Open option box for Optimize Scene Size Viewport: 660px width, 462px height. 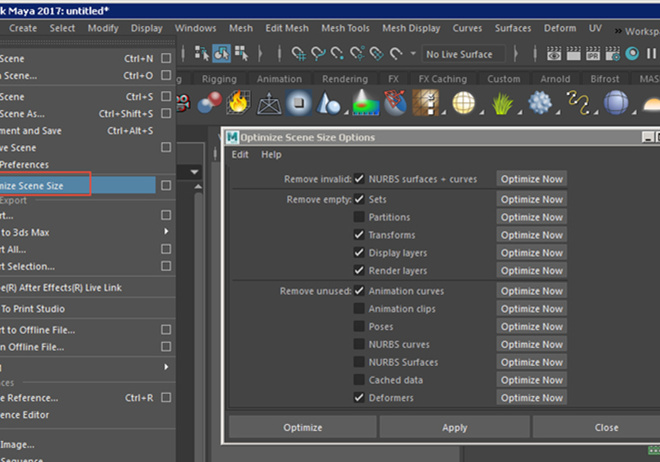(166, 185)
